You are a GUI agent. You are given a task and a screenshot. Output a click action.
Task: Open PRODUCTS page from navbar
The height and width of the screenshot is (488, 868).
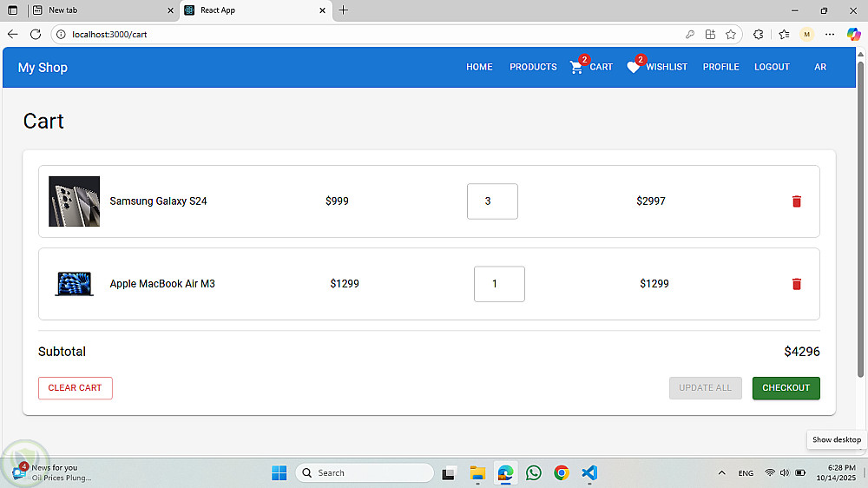click(x=533, y=67)
